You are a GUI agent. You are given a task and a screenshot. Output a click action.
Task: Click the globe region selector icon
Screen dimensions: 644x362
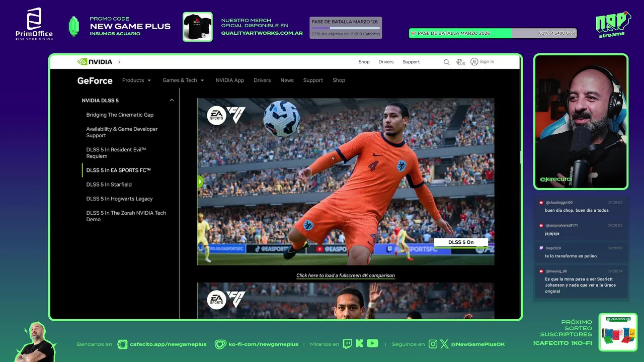click(x=460, y=62)
